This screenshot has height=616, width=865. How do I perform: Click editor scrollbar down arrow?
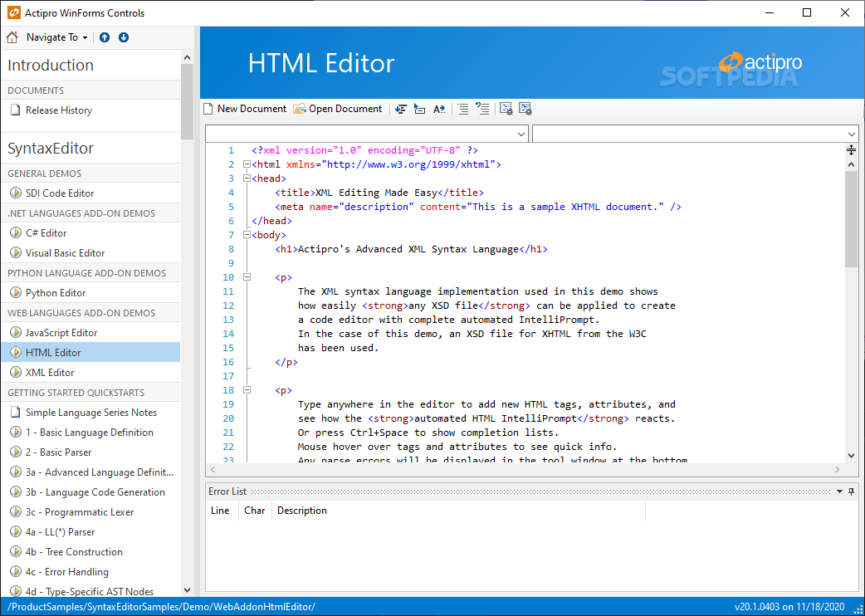point(851,456)
